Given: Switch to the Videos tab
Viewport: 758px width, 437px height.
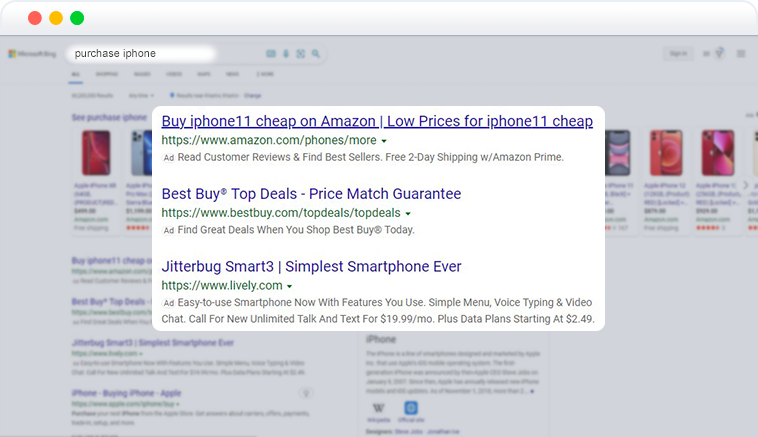Looking at the screenshot, I should coord(174,74).
